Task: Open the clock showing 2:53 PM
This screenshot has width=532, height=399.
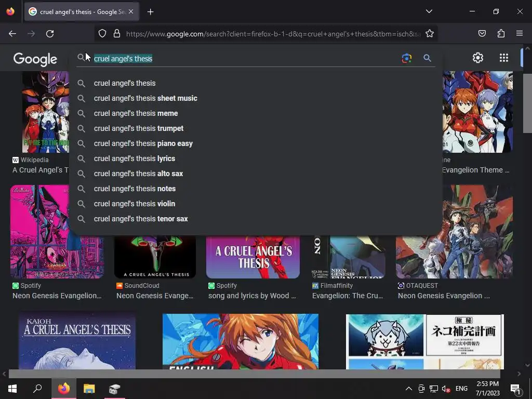Action: coord(487,389)
